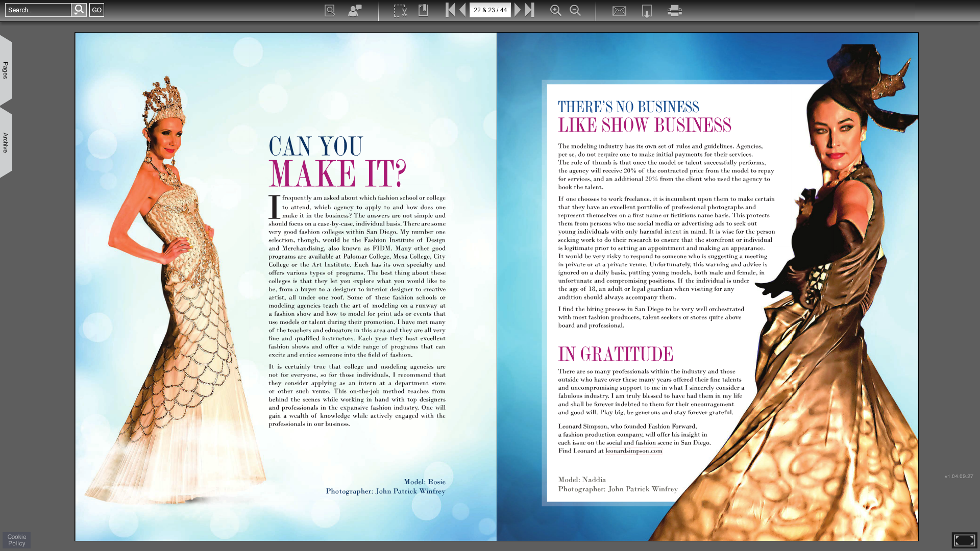Go to the previous page
The width and height of the screenshot is (980, 551).
[x=462, y=10]
